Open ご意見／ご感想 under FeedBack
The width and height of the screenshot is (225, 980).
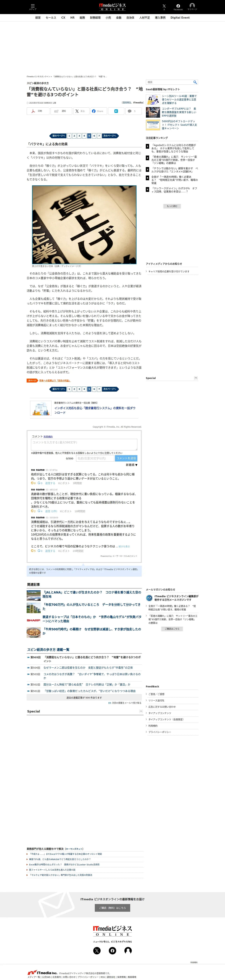156,694
